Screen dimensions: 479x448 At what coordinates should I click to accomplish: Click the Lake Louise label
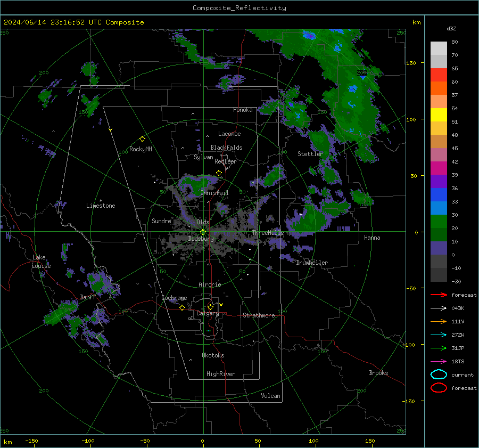[41, 262]
